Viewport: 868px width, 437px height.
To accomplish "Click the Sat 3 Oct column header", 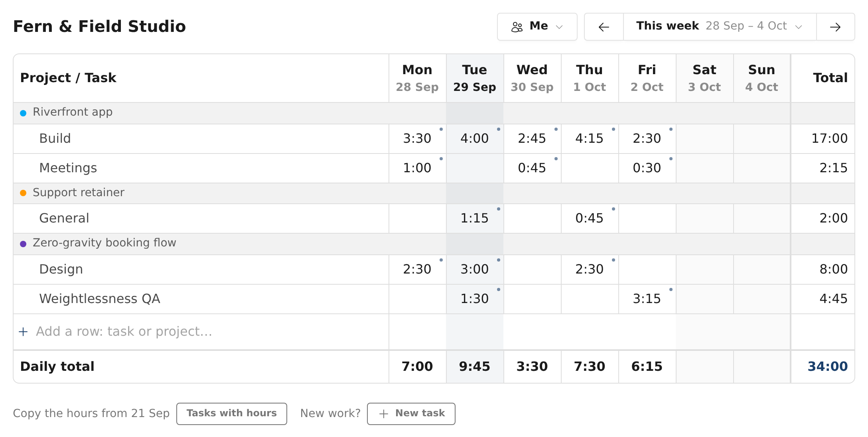I will coord(704,78).
